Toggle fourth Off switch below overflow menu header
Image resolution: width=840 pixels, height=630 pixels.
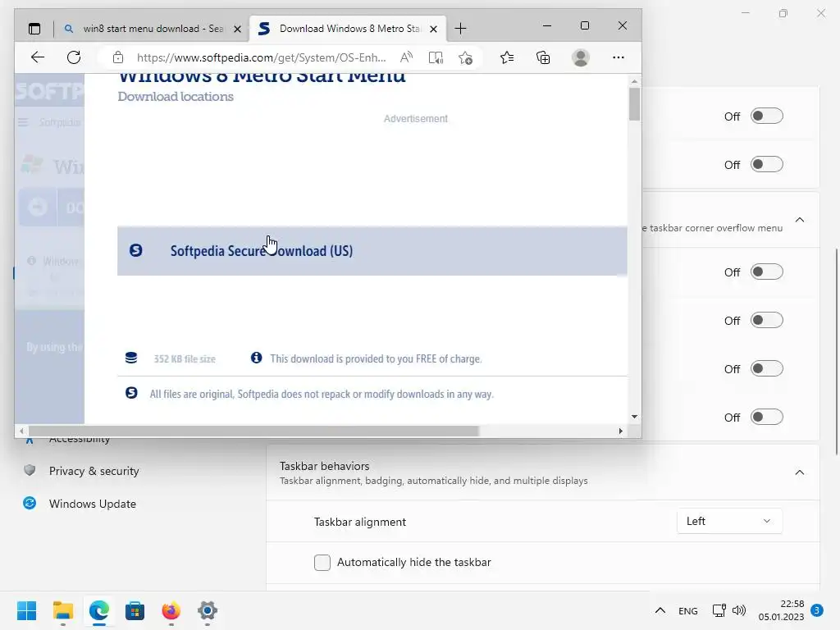pyautogui.click(x=767, y=417)
